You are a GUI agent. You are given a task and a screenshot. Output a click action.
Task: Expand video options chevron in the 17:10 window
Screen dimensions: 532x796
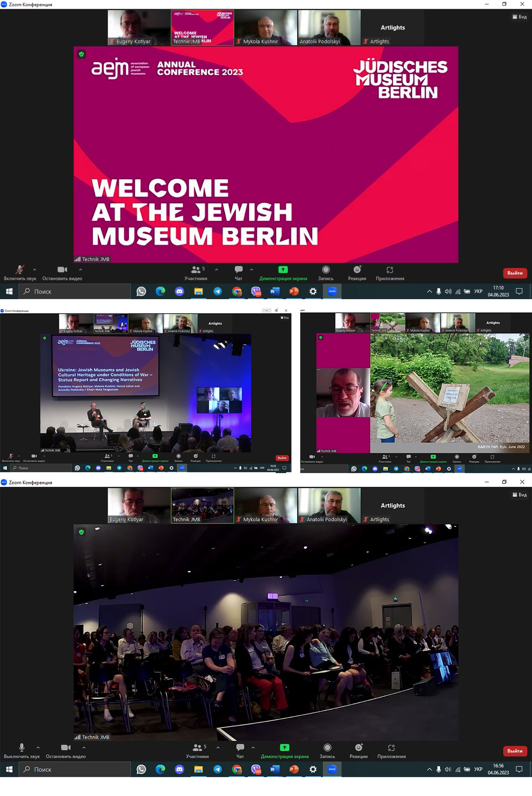pyautogui.click(x=80, y=270)
